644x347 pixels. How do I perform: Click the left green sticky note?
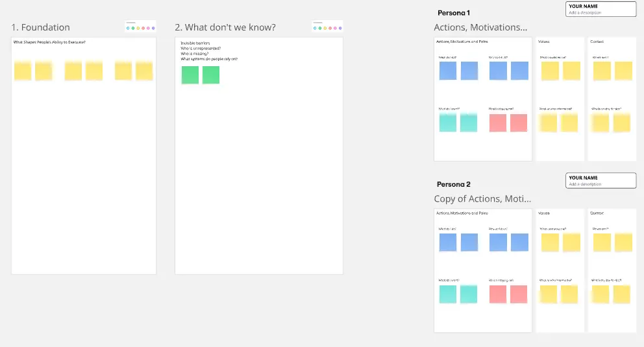point(190,75)
